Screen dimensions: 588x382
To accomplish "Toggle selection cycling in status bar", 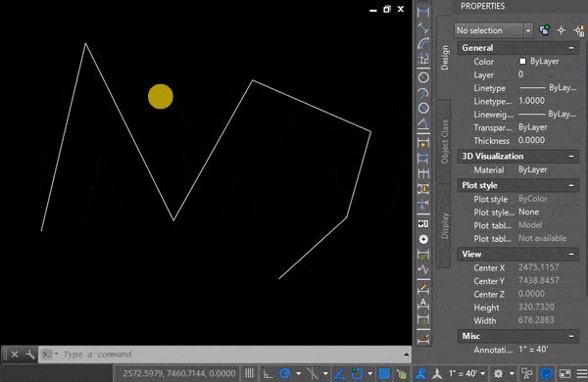I will point(402,374).
